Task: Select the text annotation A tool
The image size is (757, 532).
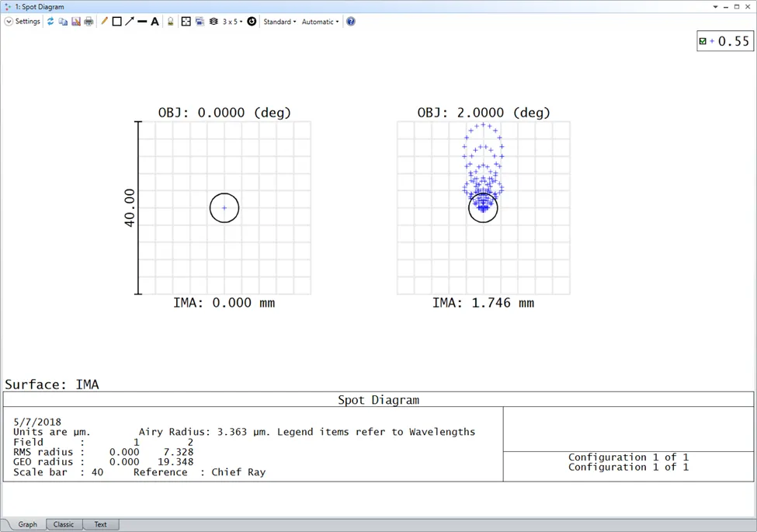Action: tap(155, 22)
